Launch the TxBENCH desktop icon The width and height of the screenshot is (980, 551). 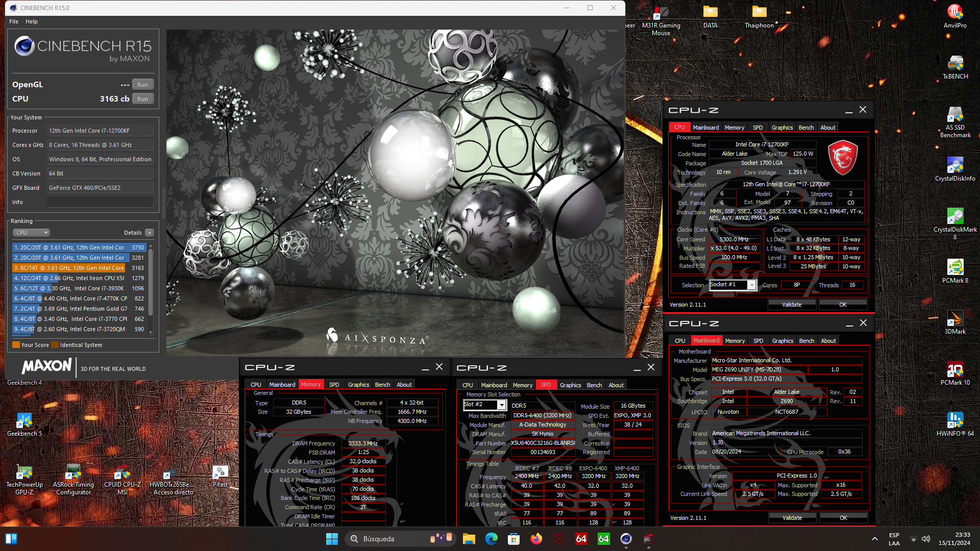[955, 67]
